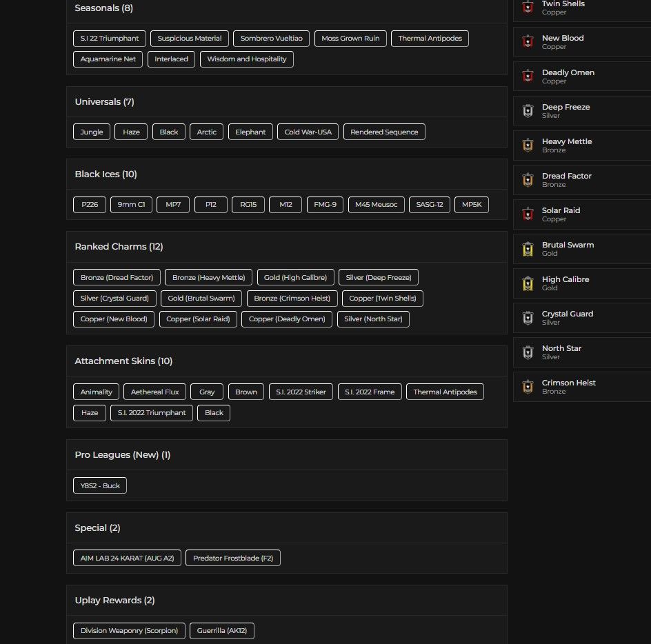Select Division Weaponry (Scorpion) tag

tap(129, 630)
